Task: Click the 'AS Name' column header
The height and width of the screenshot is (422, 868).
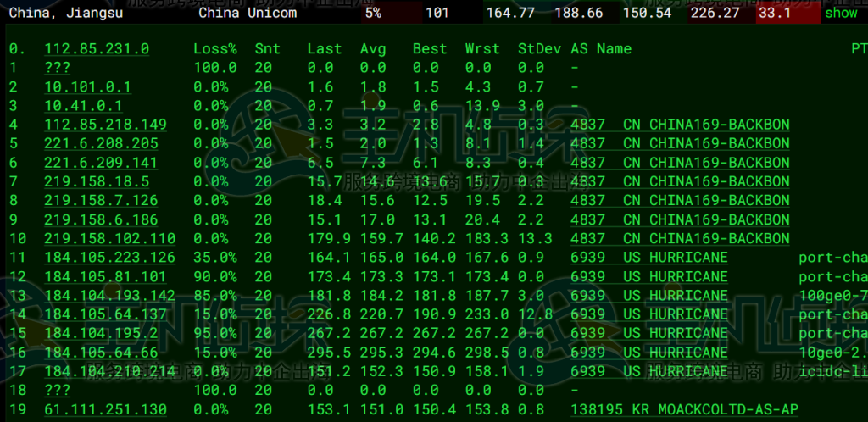Action: pos(601,49)
